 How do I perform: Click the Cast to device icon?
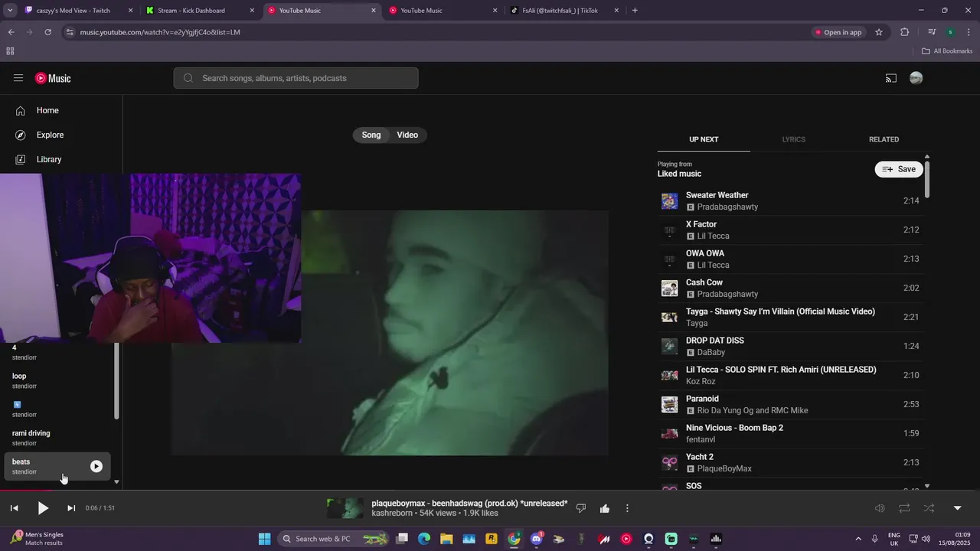(x=891, y=78)
